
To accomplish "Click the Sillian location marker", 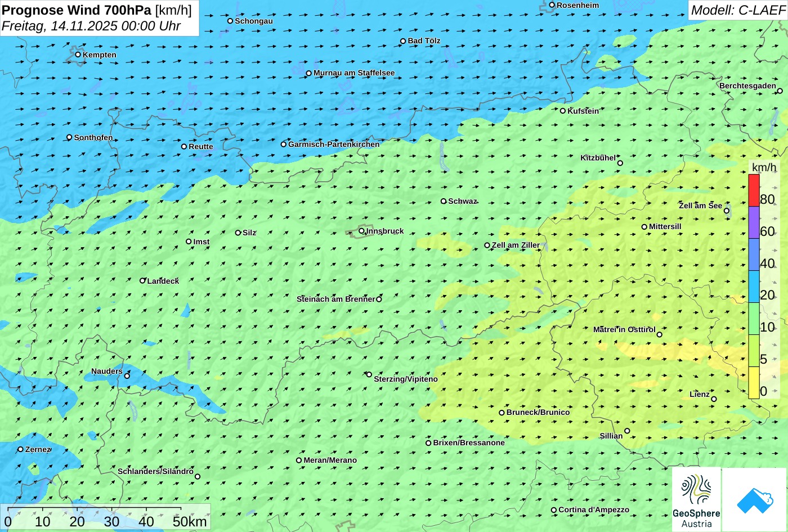I will (x=627, y=431).
